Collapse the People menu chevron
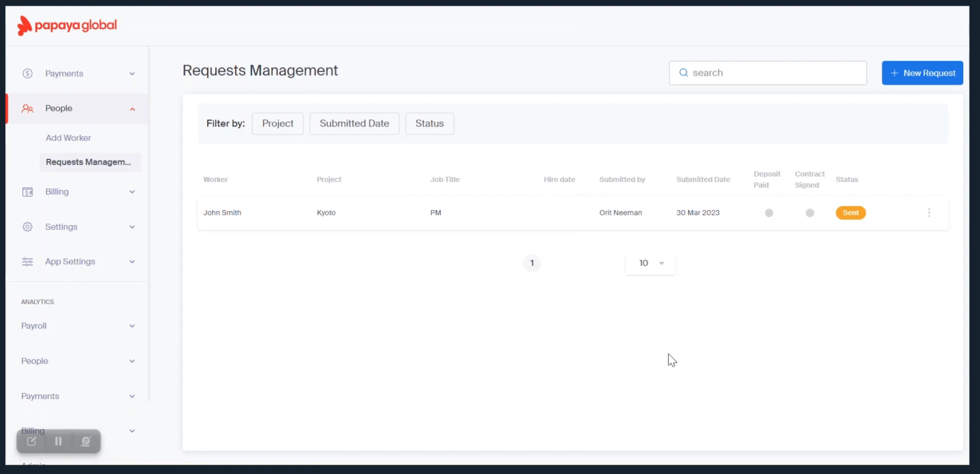The width and height of the screenshot is (980, 474). (x=132, y=109)
